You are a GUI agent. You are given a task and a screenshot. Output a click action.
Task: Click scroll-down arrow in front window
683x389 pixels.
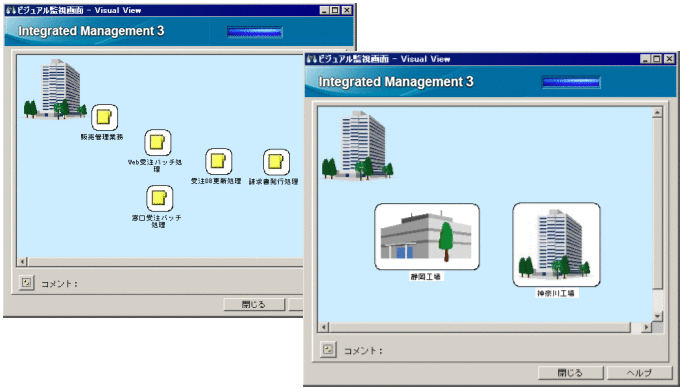pos(657,316)
